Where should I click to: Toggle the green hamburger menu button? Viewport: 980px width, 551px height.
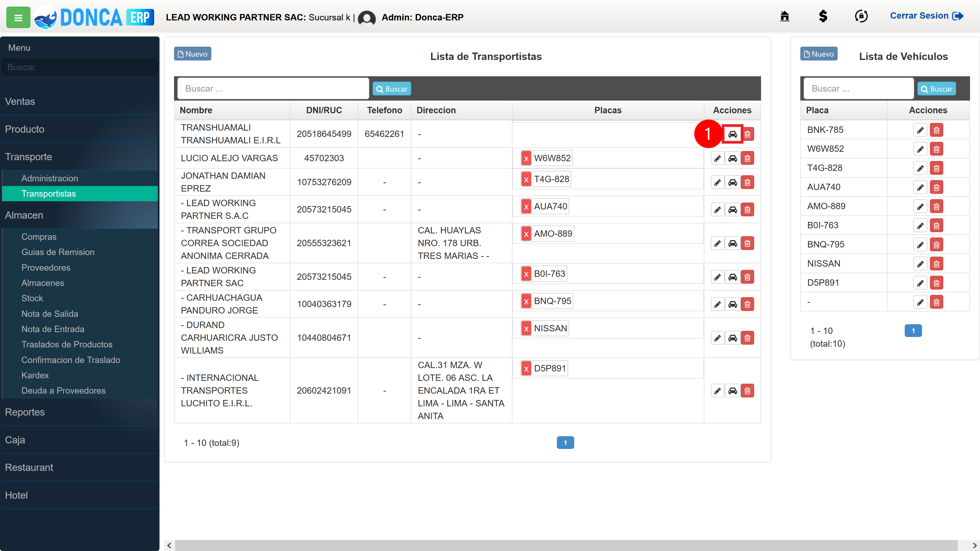tap(18, 18)
